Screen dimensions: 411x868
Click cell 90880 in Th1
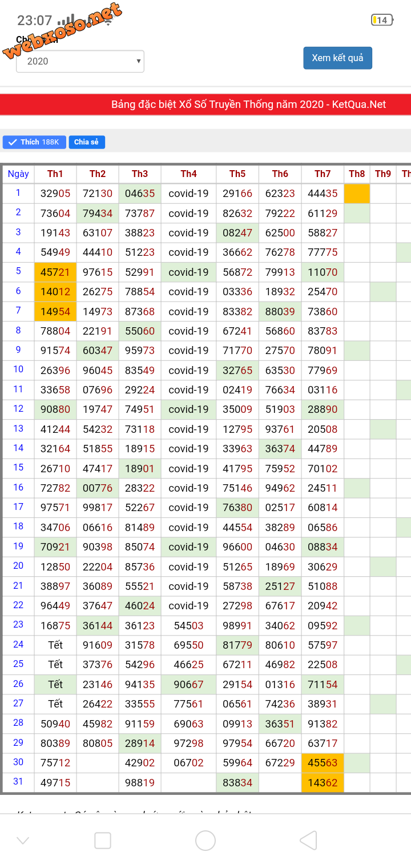(55, 409)
